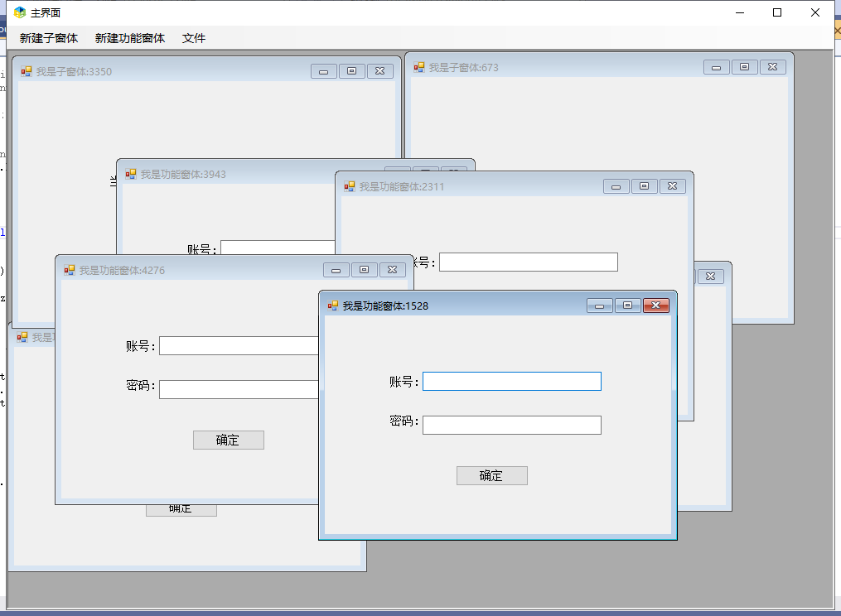The image size is (841, 616).
Task: Click the window icon of 我是功能窗体:2311
Action: tap(350, 186)
